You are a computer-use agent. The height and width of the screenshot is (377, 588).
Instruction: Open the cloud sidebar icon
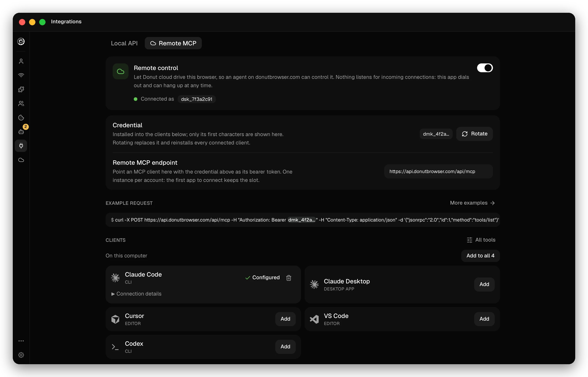(21, 160)
